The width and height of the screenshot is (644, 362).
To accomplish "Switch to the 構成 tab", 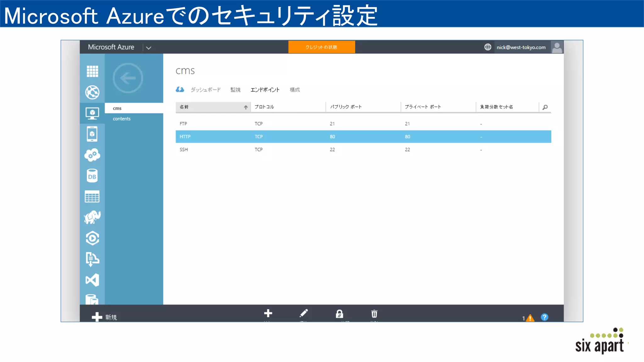I will (x=295, y=90).
